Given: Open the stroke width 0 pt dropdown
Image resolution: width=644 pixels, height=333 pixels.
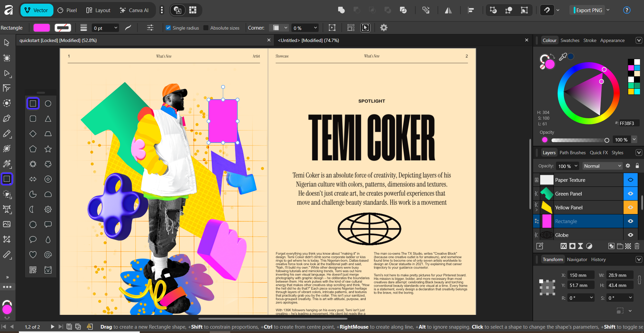Looking at the screenshot, I should tap(106, 28).
